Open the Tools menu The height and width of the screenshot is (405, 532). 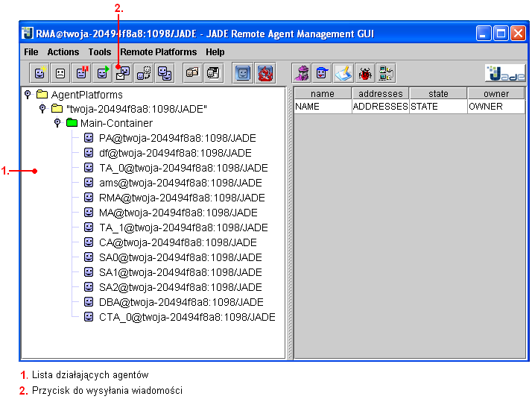100,52
